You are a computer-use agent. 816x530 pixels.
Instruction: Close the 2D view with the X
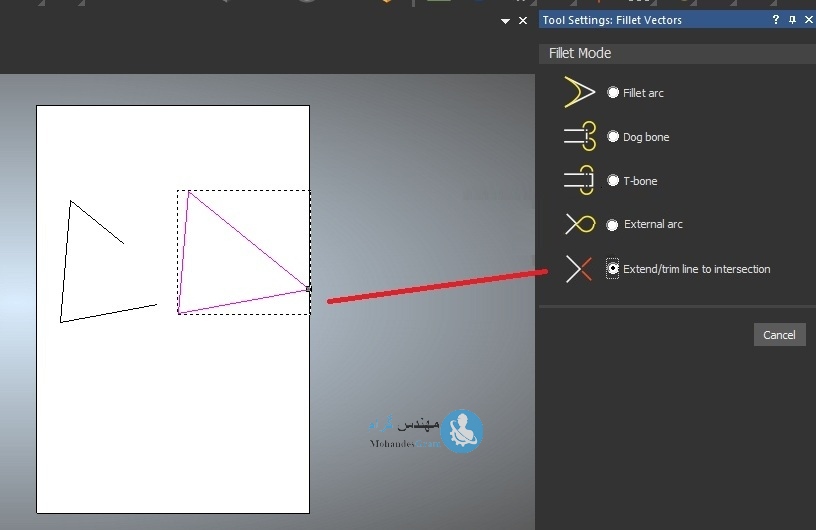(x=522, y=20)
